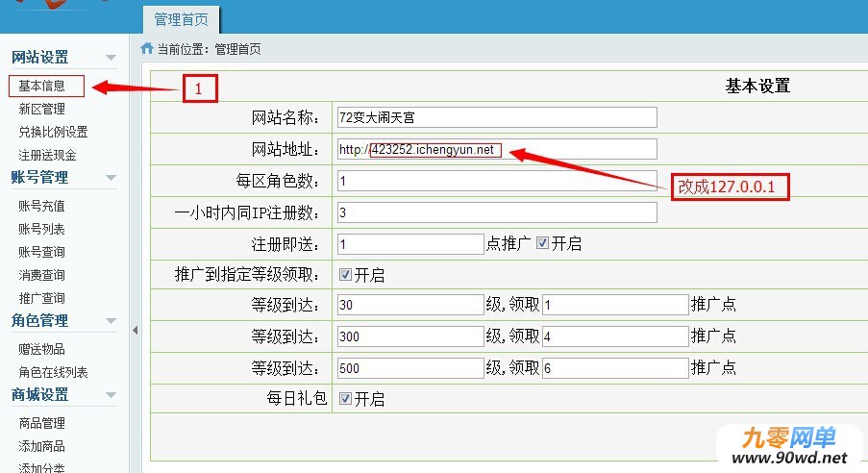Open 基本信息 in the sidebar
Screen dimensions: 868x473
(x=41, y=86)
